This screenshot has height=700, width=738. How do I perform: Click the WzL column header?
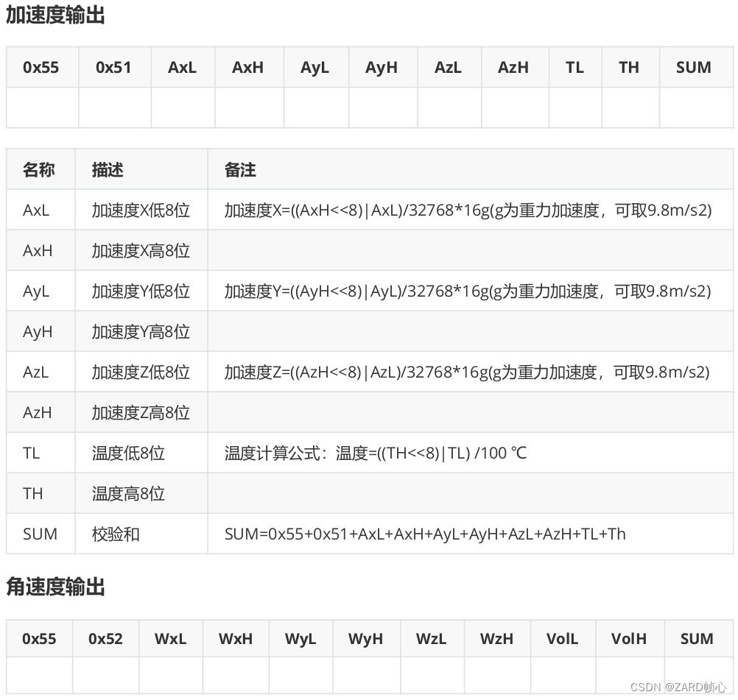[432, 638]
